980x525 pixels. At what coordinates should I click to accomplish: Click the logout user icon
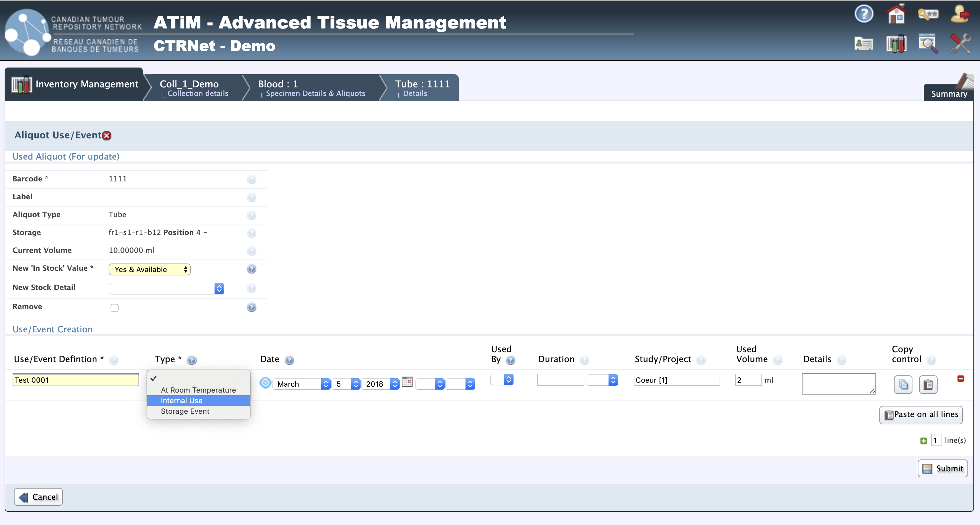pyautogui.click(x=959, y=15)
